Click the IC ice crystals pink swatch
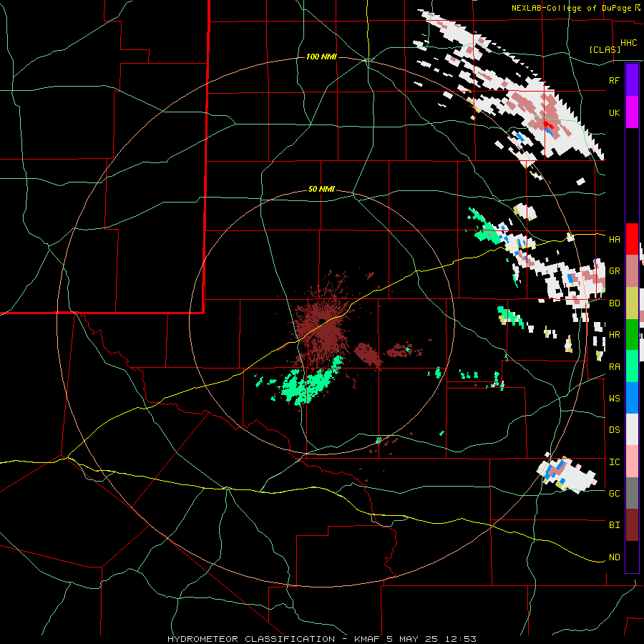Screen dimensions: 644x644 pyautogui.click(x=632, y=462)
